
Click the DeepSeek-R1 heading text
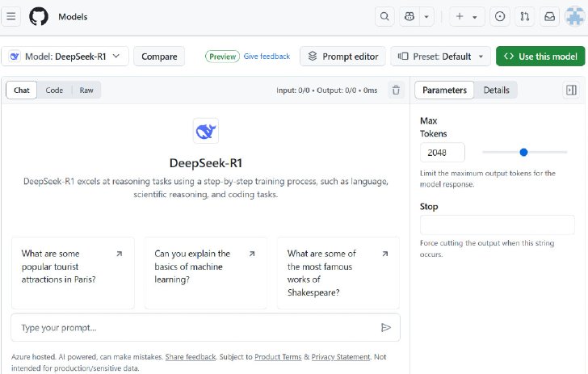click(x=206, y=163)
